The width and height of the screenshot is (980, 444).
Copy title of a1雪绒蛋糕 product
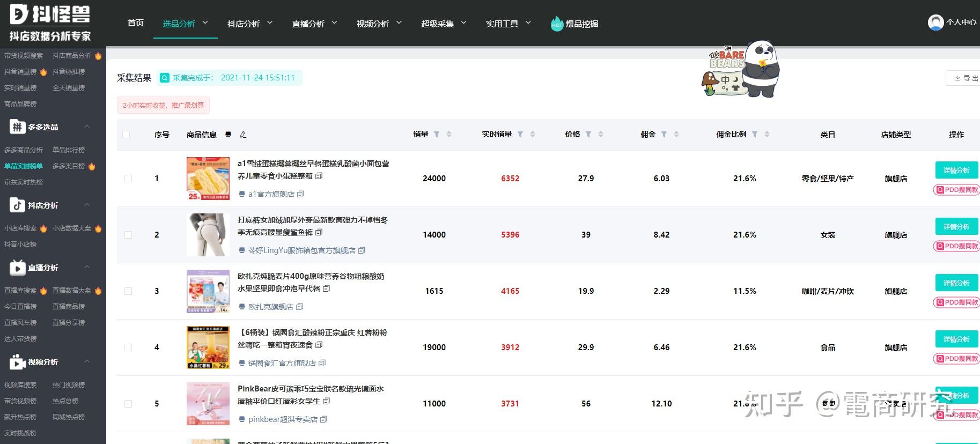coord(319,176)
